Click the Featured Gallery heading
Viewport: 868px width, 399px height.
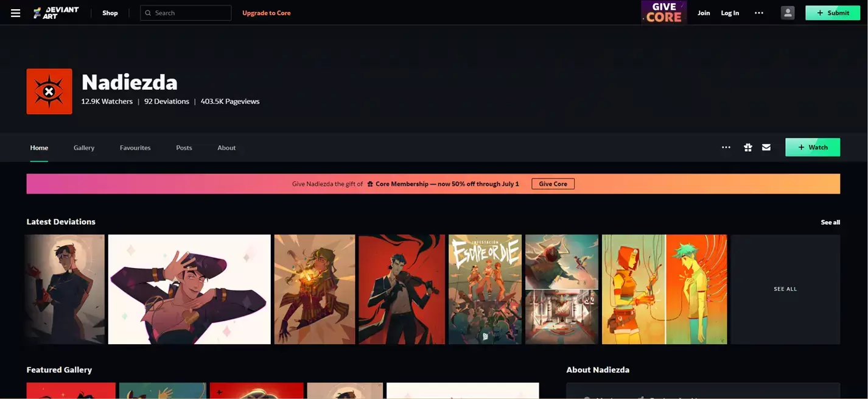pos(59,370)
